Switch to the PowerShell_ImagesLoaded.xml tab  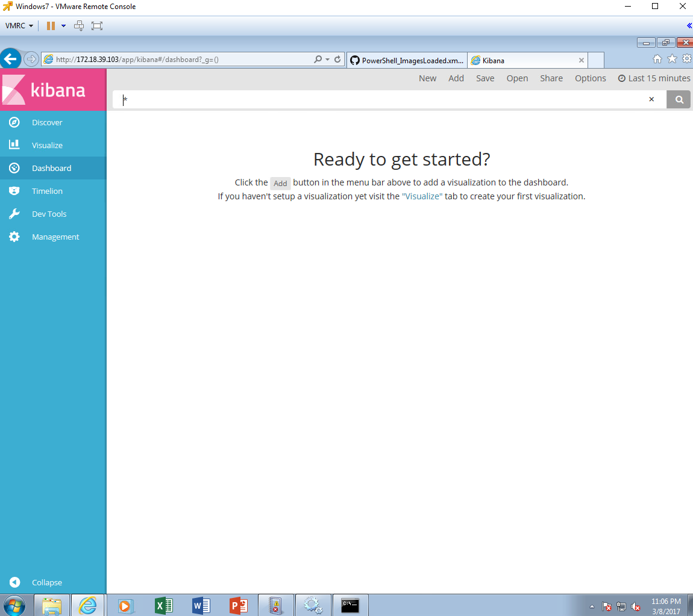[407, 60]
